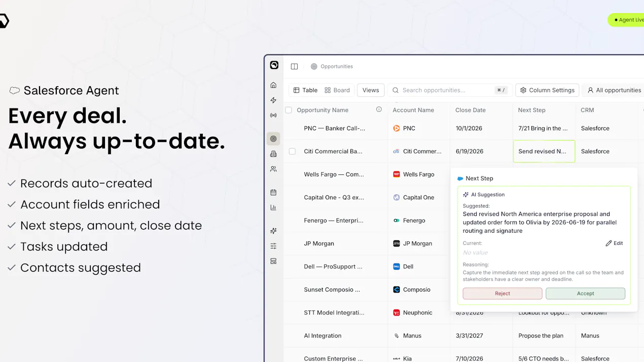Viewport: 644px width, 362px height.
Task: Open the 'STT Model Integrati...' opportunity
Action: (x=334, y=313)
